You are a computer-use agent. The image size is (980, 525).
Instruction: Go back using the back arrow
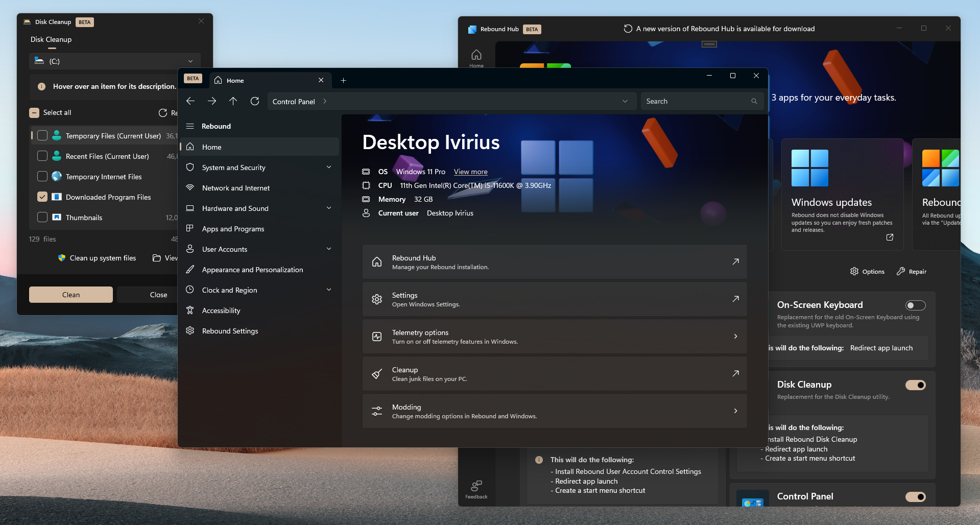[190, 101]
